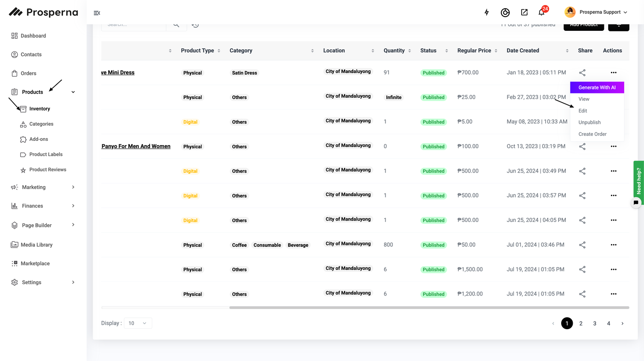Open actions menu for the ₱1,500.00 product
The width and height of the screenshot is (644, 361).
(613, 269)
